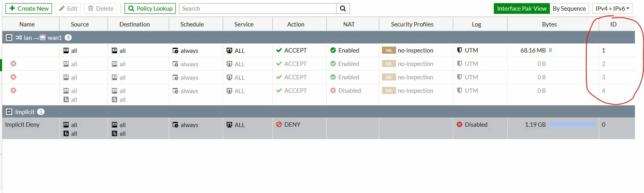The height and width of the screenshot is (193, 644).
Task: Open the IPv4 + IPv6 dropdown
Action: [x=612, y=8]
